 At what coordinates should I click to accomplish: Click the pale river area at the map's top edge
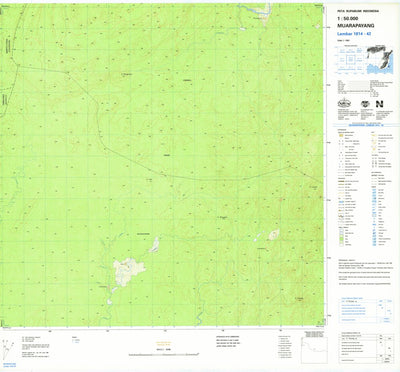point(263,15)
